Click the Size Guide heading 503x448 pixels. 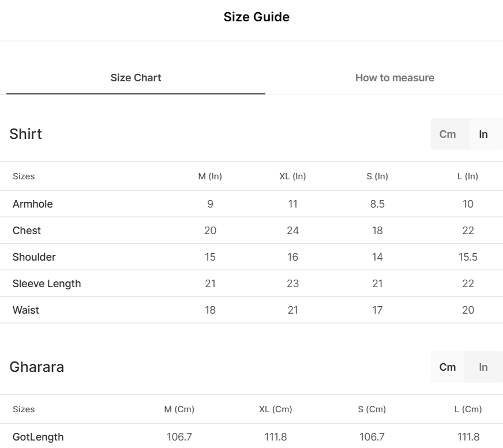click(x=256, y=17)
